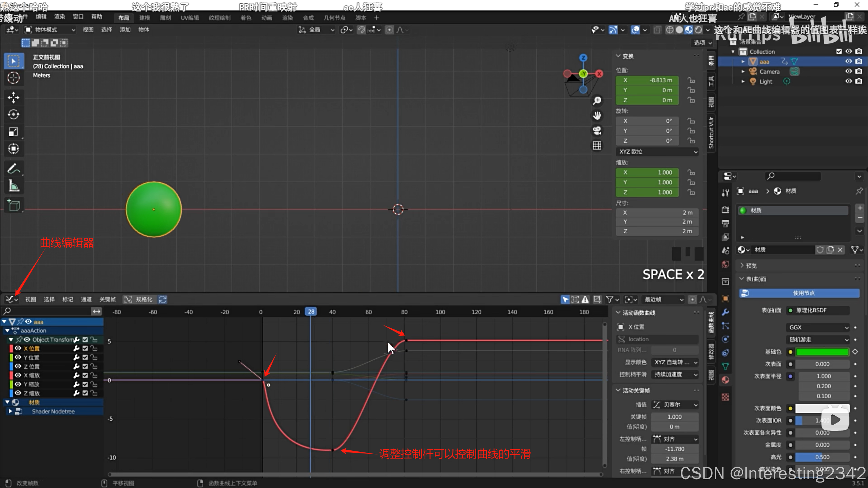This screenshot has width=868, height=488.
Task: Select the Rotate tool icon
Action: tap(14, 115)
